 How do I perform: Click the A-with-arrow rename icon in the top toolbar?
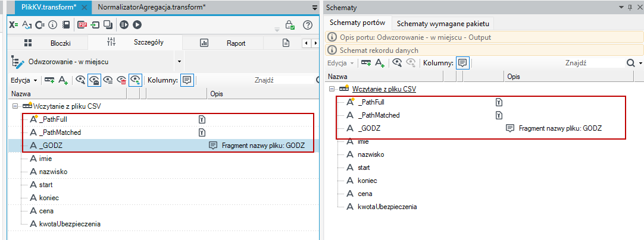click(27, 24)
